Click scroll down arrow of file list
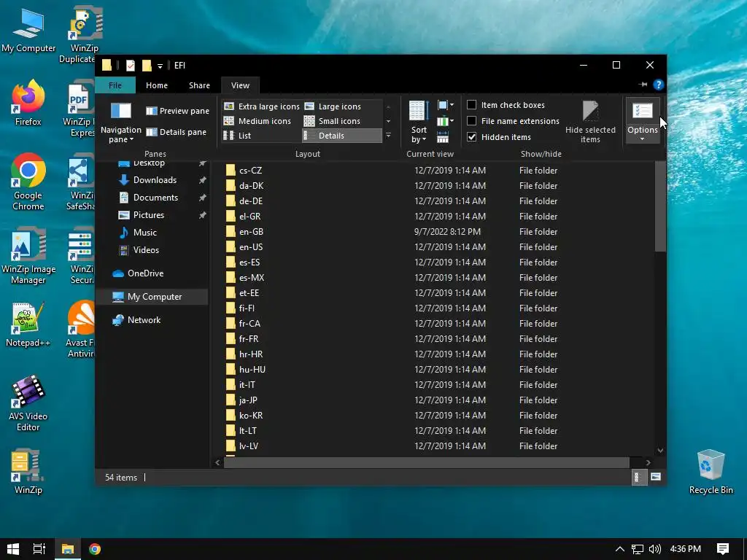747x560 pixels. click(660, 451)
